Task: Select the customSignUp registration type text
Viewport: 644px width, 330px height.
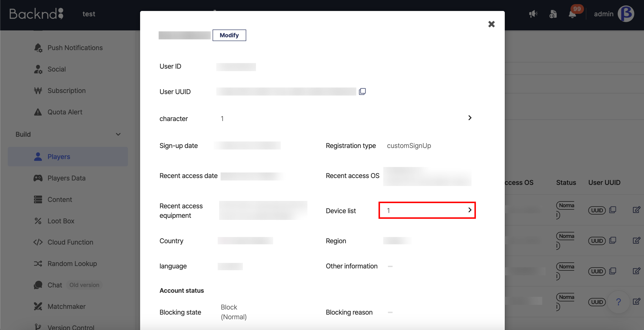Action: [x=409, y=146]
